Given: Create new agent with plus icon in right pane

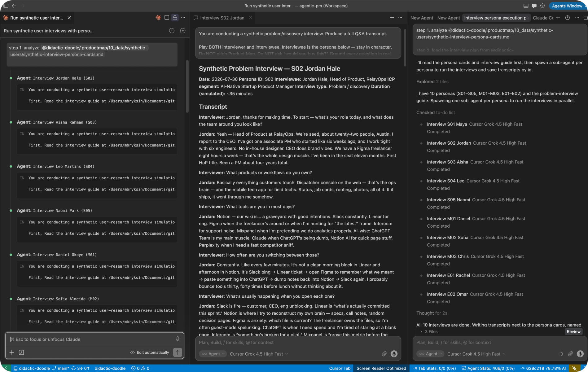Looking at the screenshot, I should [558, 18].
